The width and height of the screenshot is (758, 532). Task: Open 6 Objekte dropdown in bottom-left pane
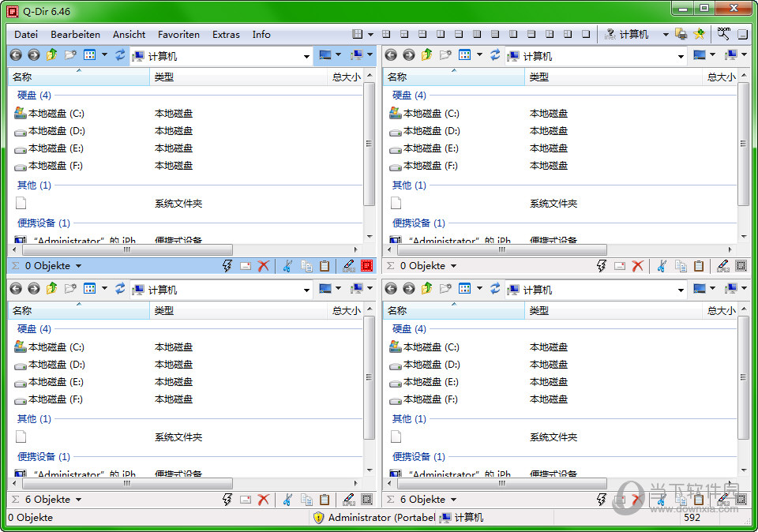(x=79, y=500)
